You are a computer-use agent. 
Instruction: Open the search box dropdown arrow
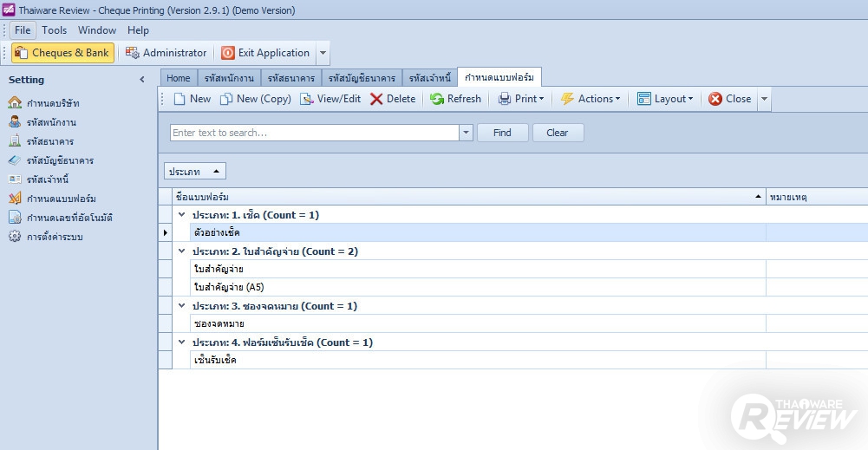(467, 133)
